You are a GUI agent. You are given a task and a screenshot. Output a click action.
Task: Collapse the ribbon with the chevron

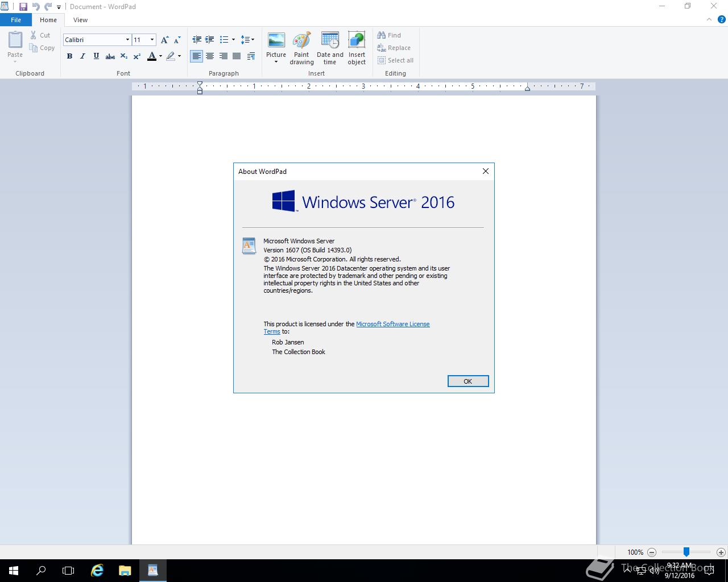point(709,19)
